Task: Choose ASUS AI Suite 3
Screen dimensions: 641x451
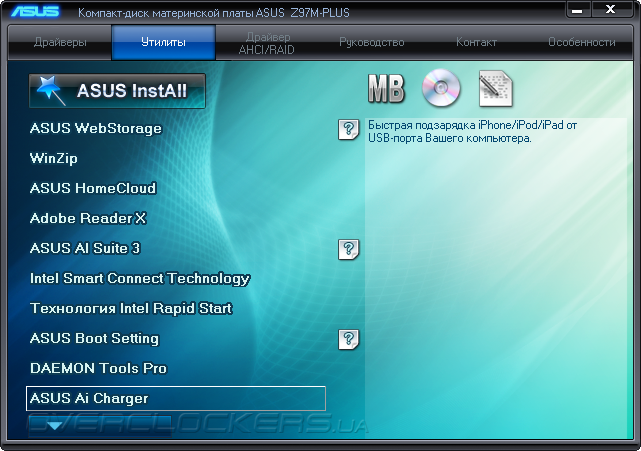Action: click(x=85, y=248)
